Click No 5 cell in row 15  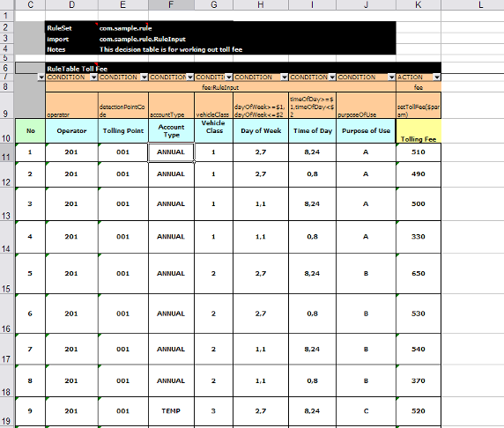point(30,273)
